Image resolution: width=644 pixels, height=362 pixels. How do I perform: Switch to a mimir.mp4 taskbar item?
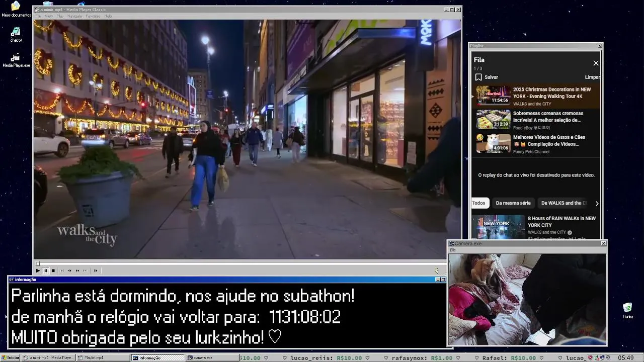48,357
